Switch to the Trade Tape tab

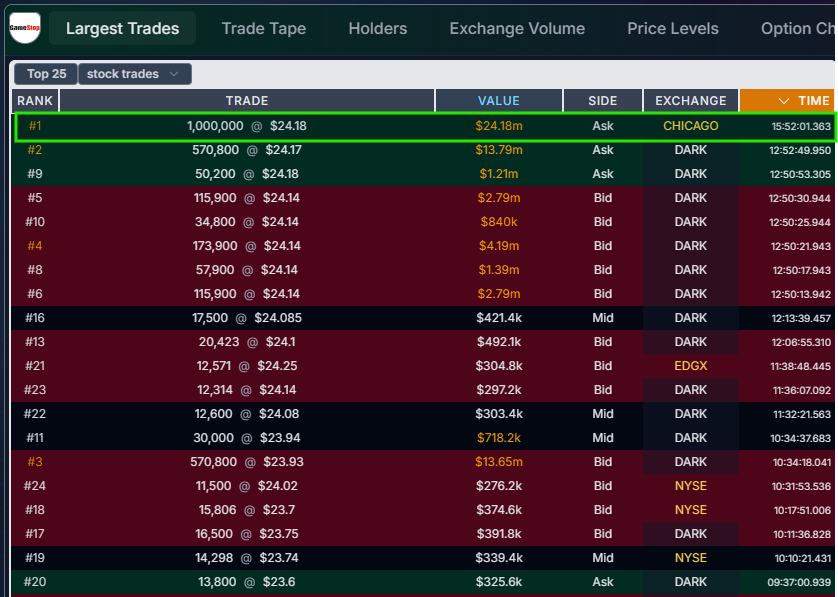coord(263,28)
